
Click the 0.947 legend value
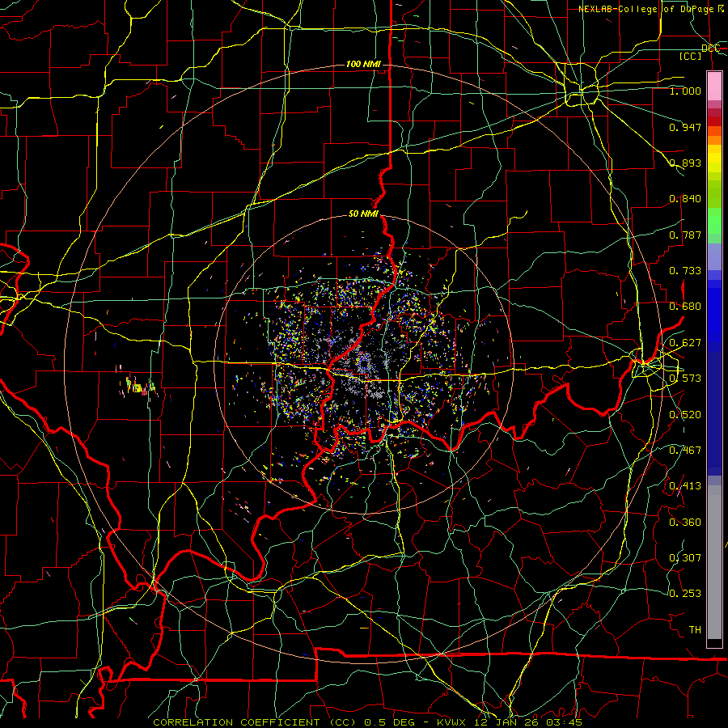(685, 127)
